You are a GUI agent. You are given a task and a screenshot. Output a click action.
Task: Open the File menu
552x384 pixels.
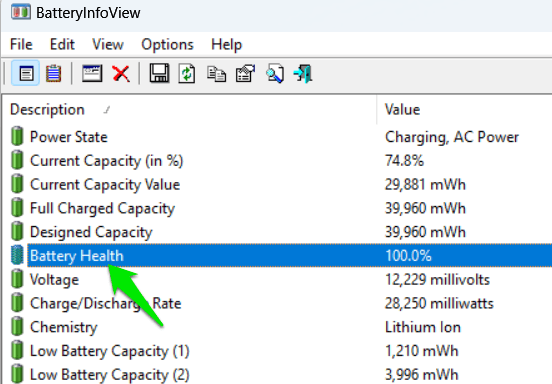21,45
